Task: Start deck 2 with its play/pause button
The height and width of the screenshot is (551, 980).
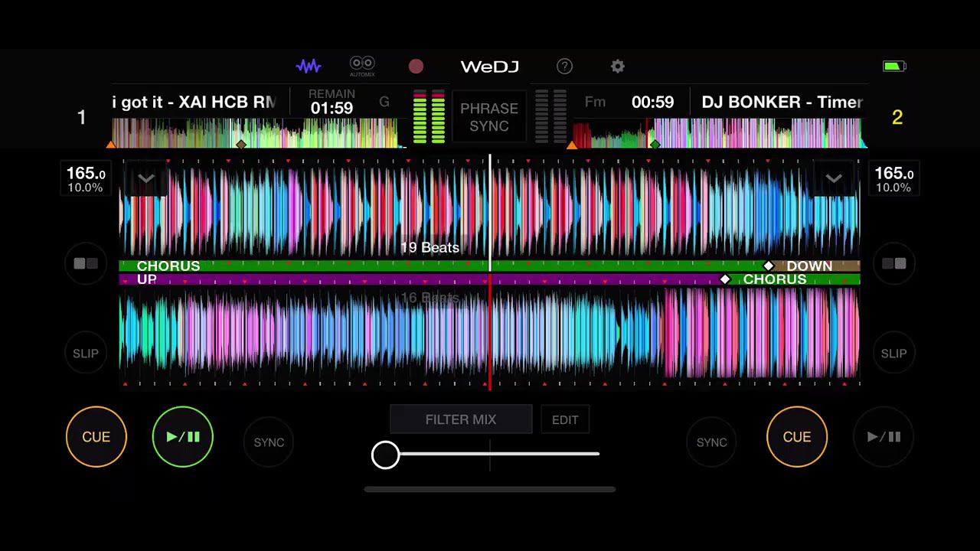Action: tap(884, 437)
